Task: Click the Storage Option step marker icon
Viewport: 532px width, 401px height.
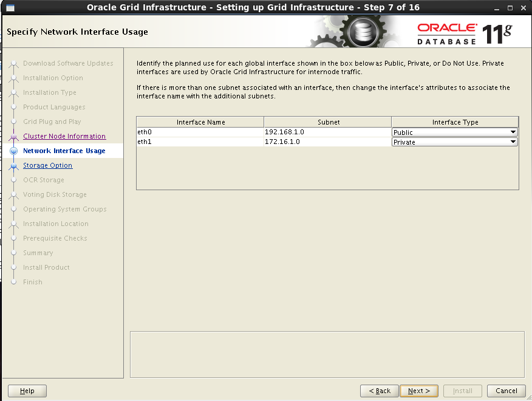Action: coord(13,166)
